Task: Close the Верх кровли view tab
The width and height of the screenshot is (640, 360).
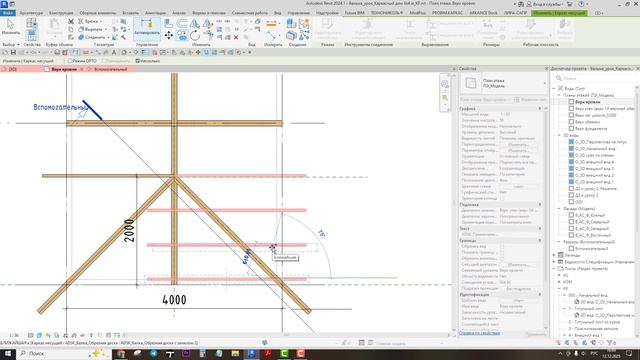Action: [82, 69]
